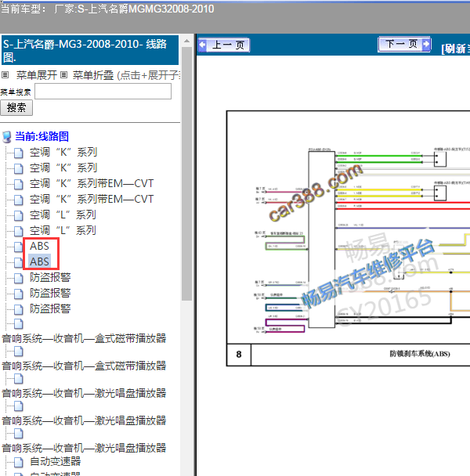Click the 当前:线路图 root tree node
470x476 pixels.
pos(42,136)
